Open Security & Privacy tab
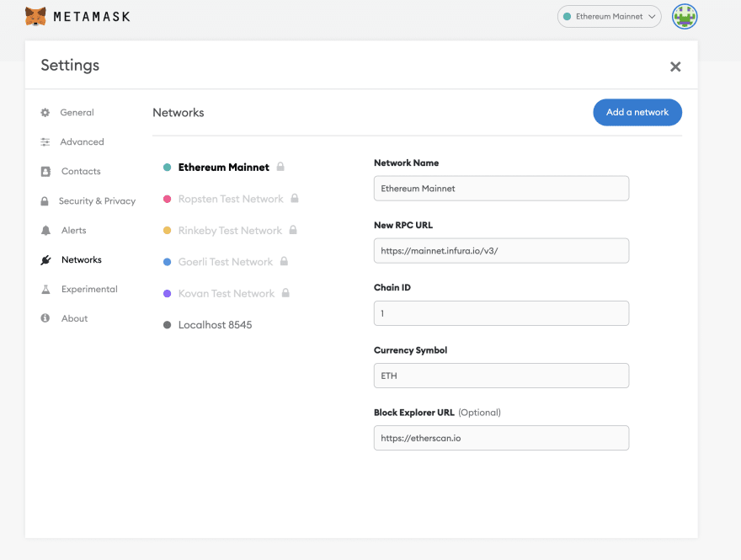 pyautogui.click(x=97, y=201)
